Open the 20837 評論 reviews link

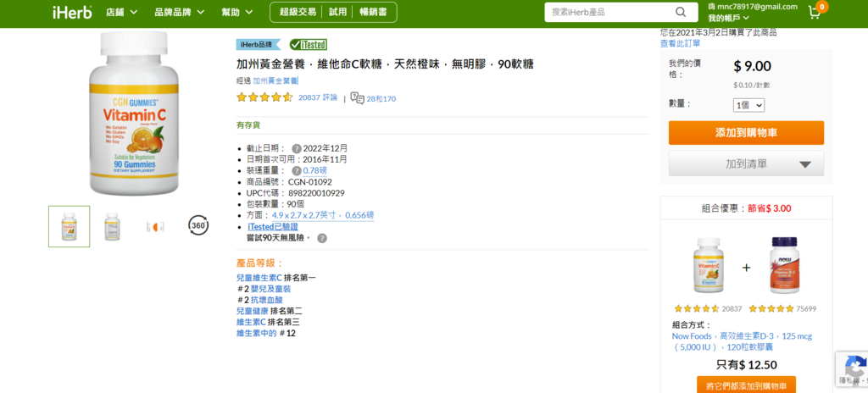tap(318, 97)
